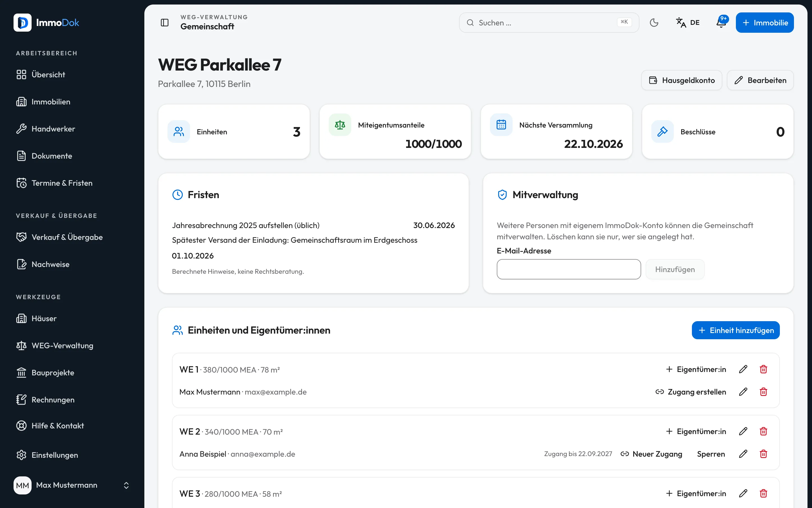
Task: Edit unit WE 1 with pencil icon
Action: pyautogui.click(x=743, y=370)
